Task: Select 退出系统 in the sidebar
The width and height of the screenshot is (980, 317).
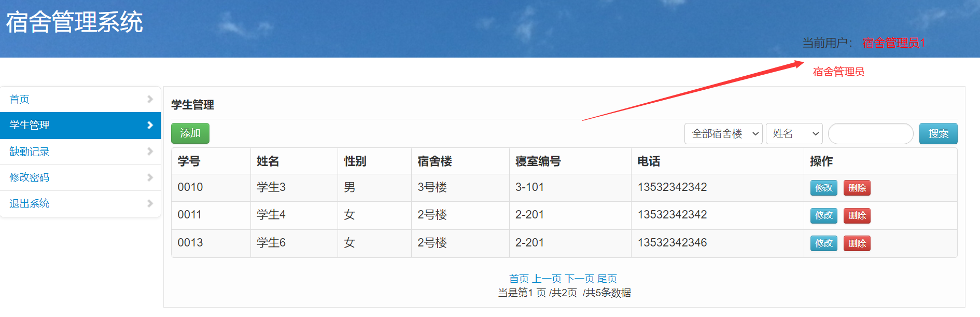Action: coord(80,203)
